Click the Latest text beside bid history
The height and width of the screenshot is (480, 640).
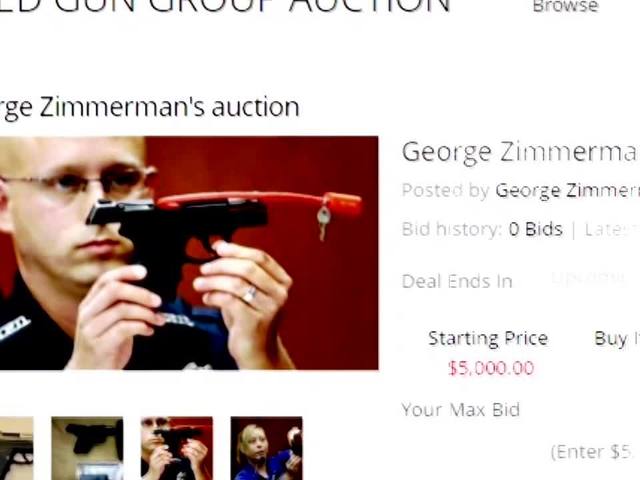pyautogui.click(x=612, y=230)
